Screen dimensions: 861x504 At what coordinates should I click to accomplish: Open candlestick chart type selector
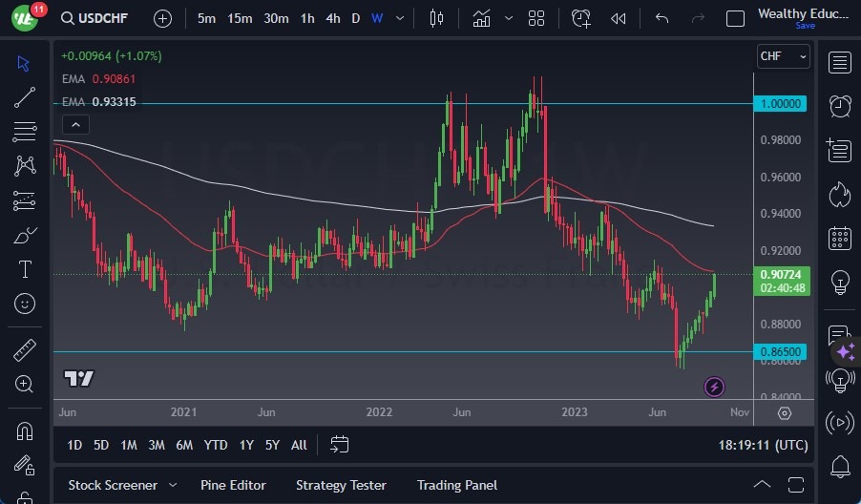tap(436, 19)
